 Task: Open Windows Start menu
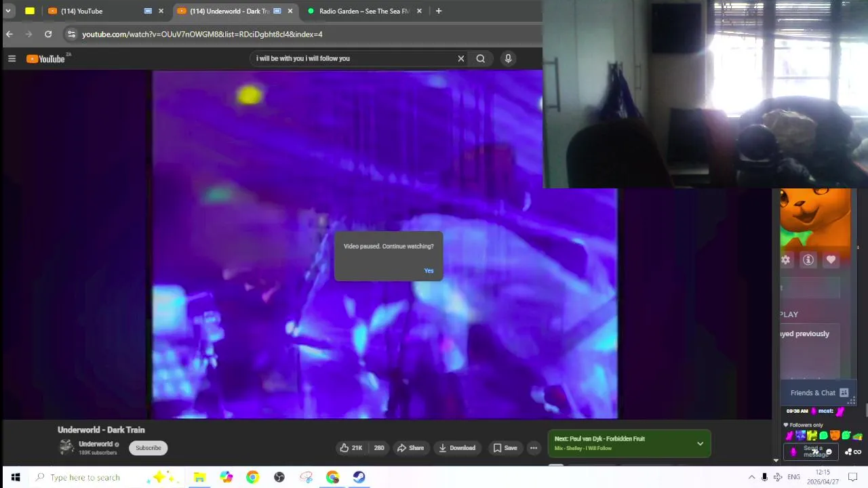tap(16, 477)
